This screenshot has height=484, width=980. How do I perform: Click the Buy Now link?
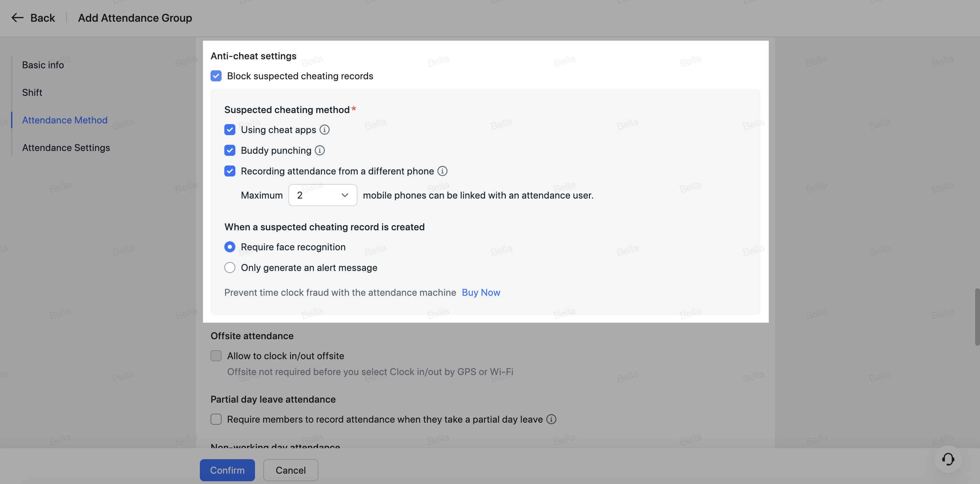[480, 293]
